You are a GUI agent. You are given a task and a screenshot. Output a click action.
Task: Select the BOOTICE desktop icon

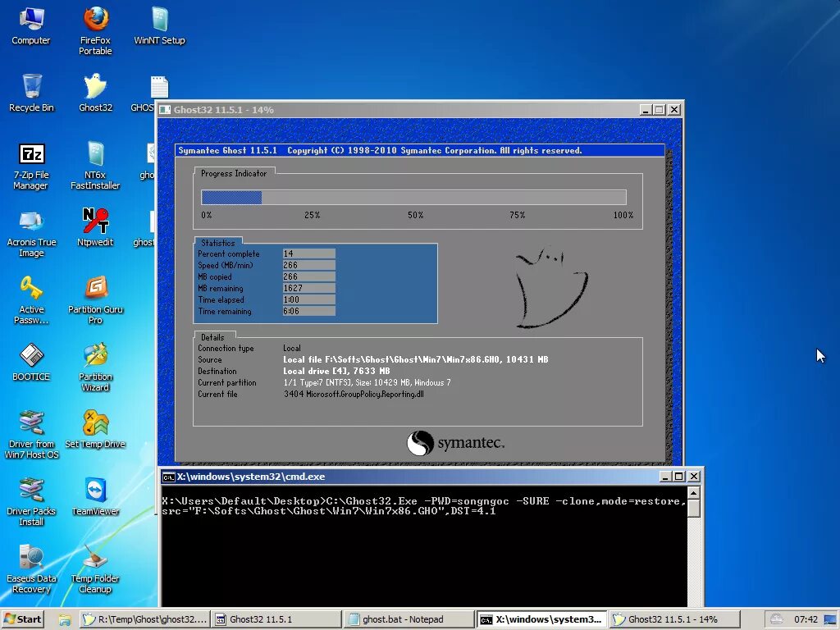(x=31, y=362)
